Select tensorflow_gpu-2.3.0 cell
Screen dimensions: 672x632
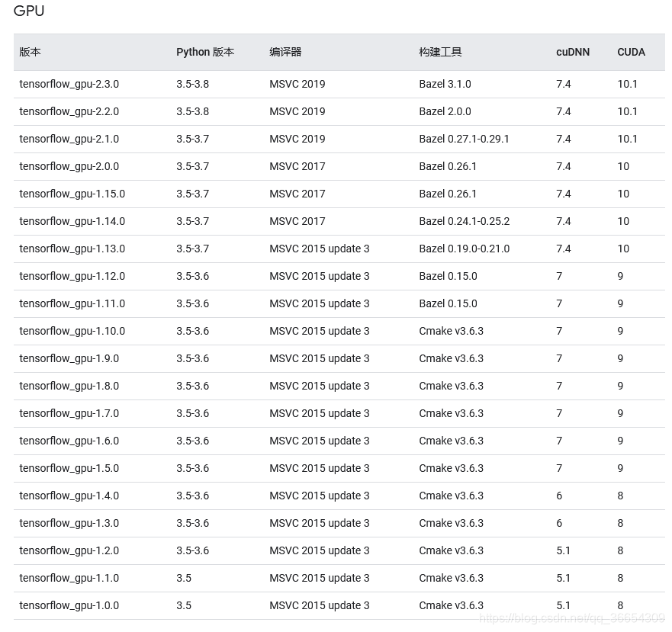[x=69, y=85]
